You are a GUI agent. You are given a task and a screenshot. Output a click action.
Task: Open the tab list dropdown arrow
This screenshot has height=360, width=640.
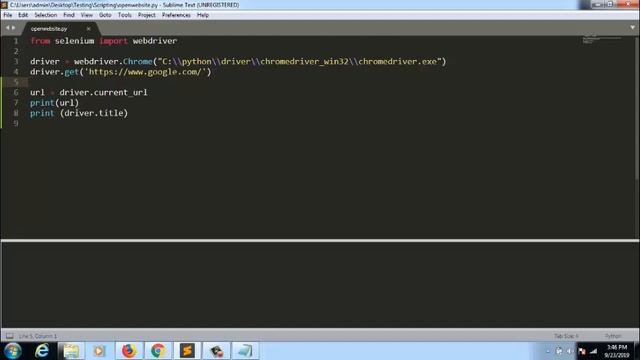point(633,28)
